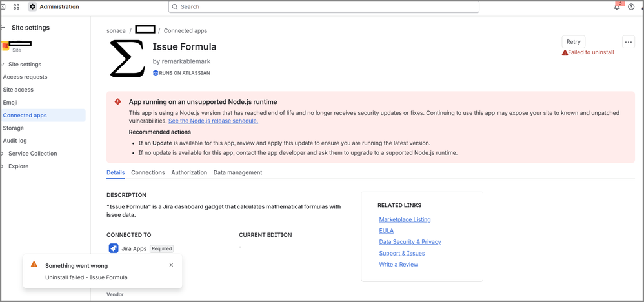644x302 pixels.
Task: Click the orange warning icon in toast
Action: [x=34, y=265]
